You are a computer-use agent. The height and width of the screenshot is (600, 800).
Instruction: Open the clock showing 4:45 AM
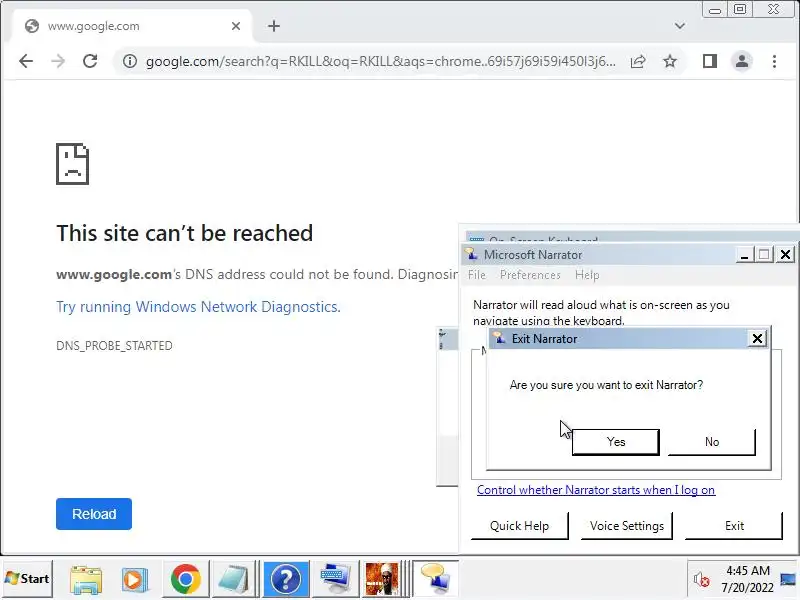pos(747,579)
